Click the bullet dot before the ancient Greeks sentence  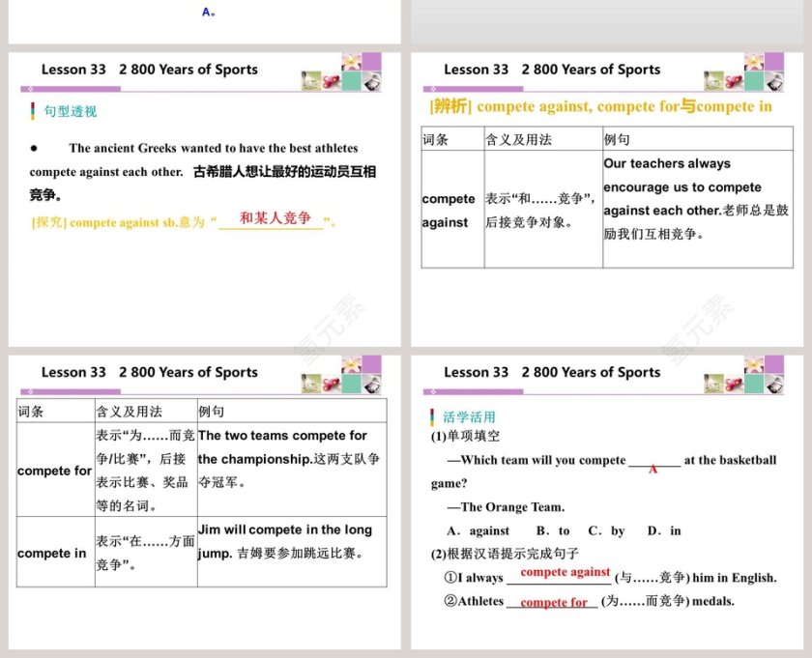point(35,148)
